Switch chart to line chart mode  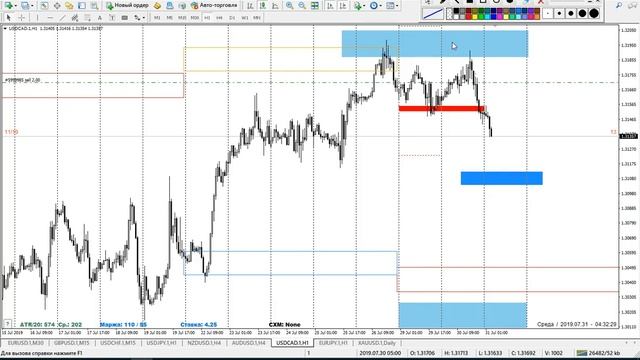[276, 6]
